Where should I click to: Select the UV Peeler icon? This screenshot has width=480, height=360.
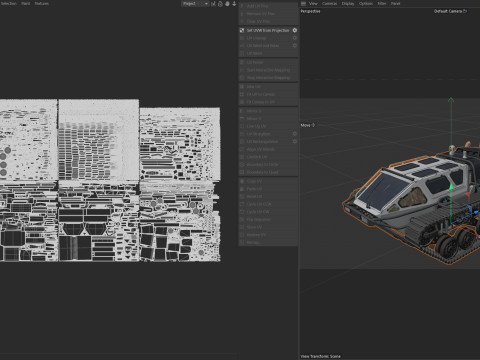[242, 62]
